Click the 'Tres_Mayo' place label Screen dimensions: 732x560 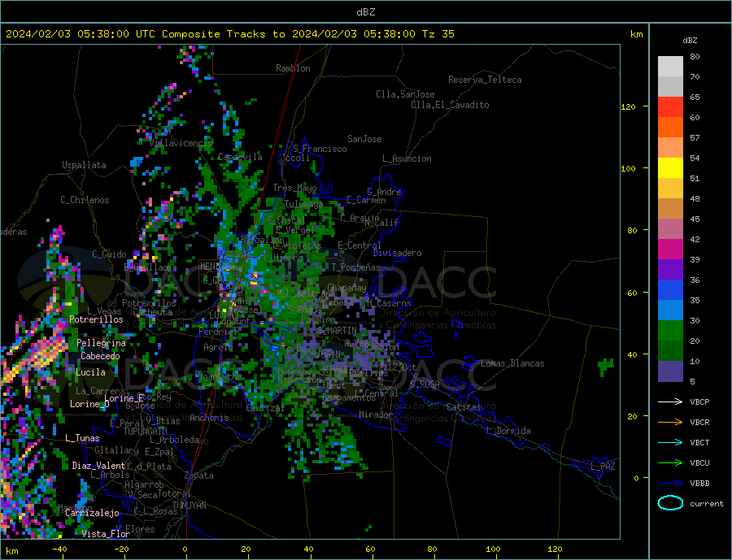coord(294,188)
